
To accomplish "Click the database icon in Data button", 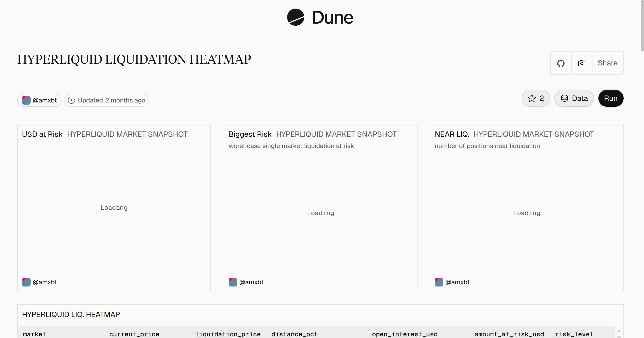I will (x=565, y=98).
